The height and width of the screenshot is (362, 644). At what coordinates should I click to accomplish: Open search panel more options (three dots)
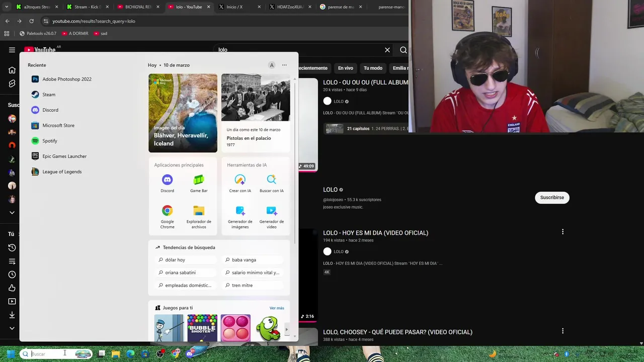[x=284, y=65]
